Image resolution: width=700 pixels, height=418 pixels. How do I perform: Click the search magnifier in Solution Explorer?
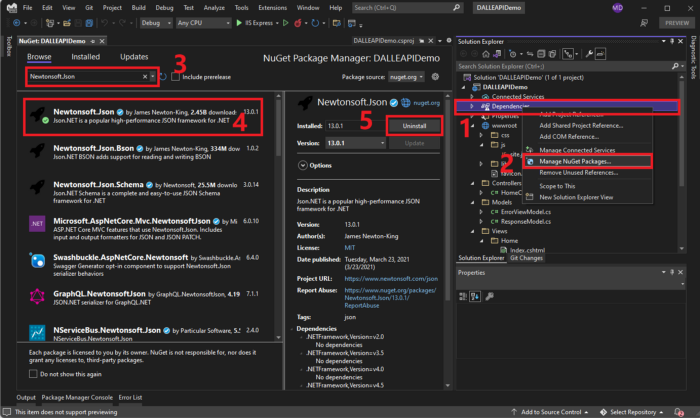675,66
